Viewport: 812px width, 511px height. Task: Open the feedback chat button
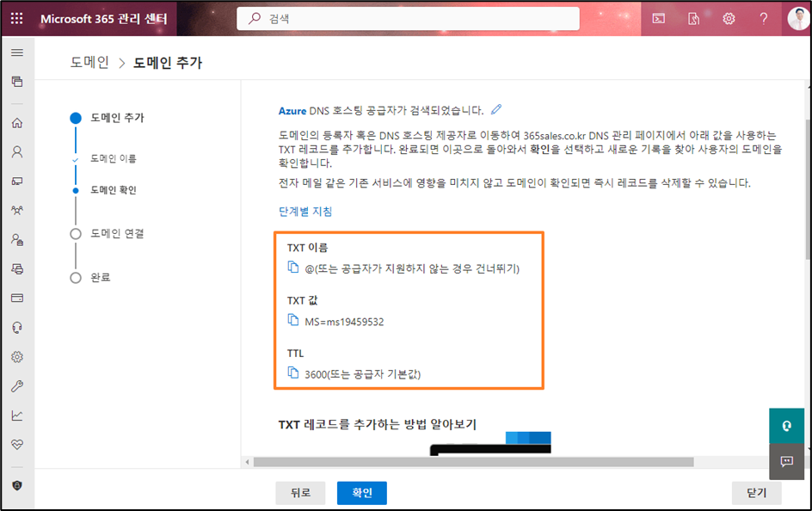coord(786,461)
